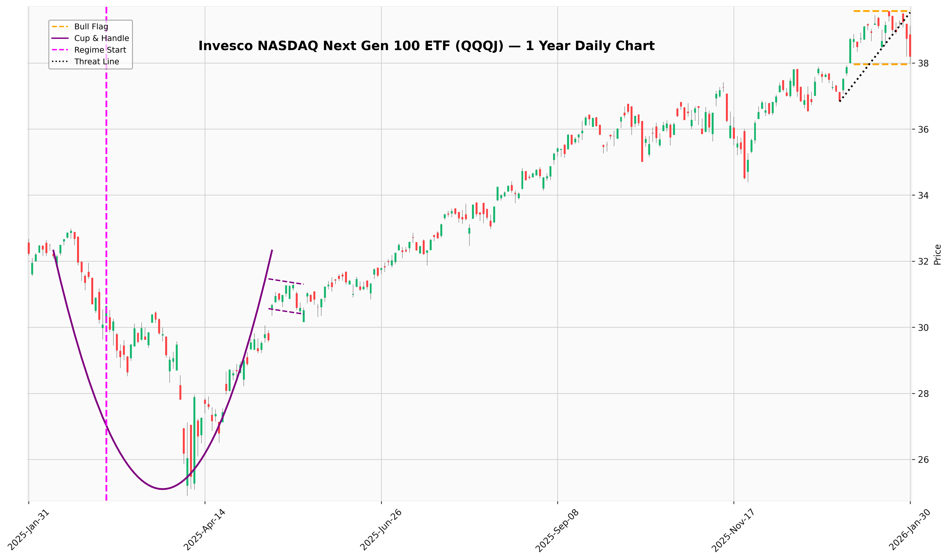Click the 38 price tick label

(x=924, y=63)
